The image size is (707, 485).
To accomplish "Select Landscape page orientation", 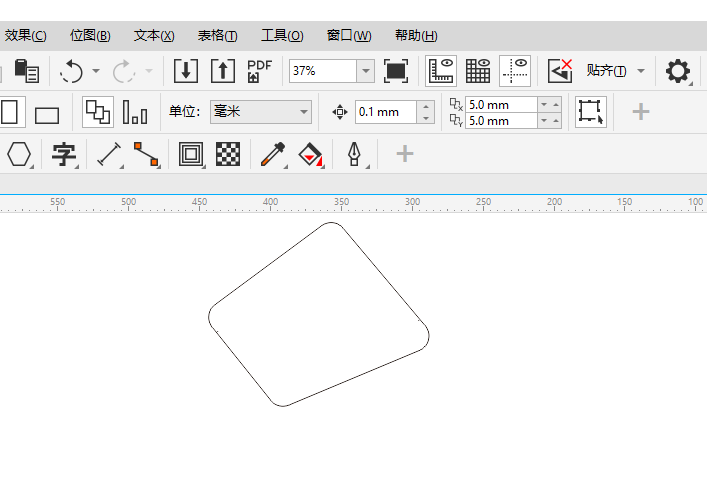I will tap(47, 115).
